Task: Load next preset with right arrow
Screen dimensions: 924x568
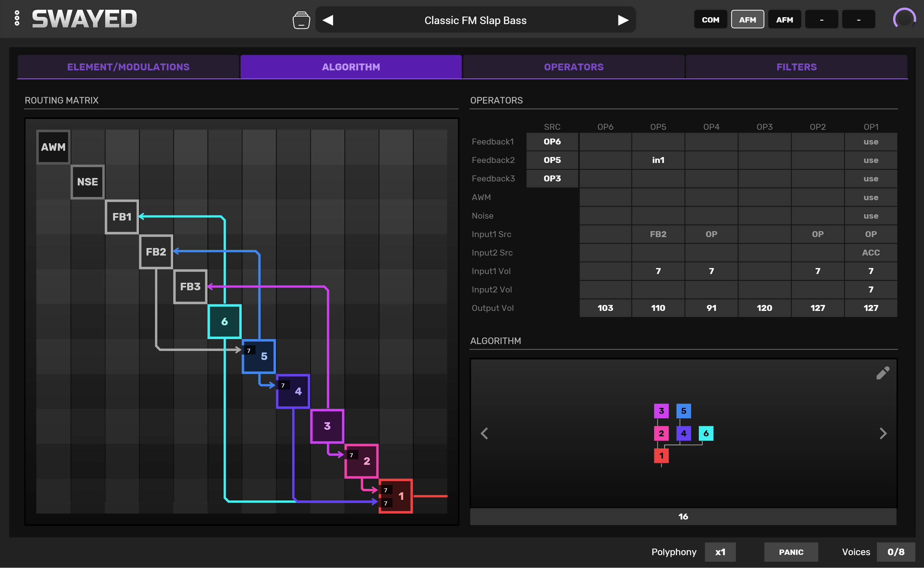Action: coord(623,20)
